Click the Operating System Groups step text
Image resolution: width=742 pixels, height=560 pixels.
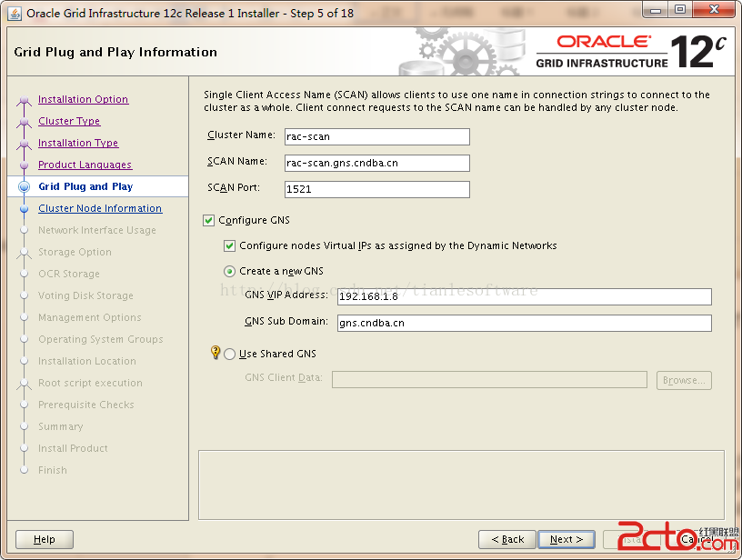(101, 339)
